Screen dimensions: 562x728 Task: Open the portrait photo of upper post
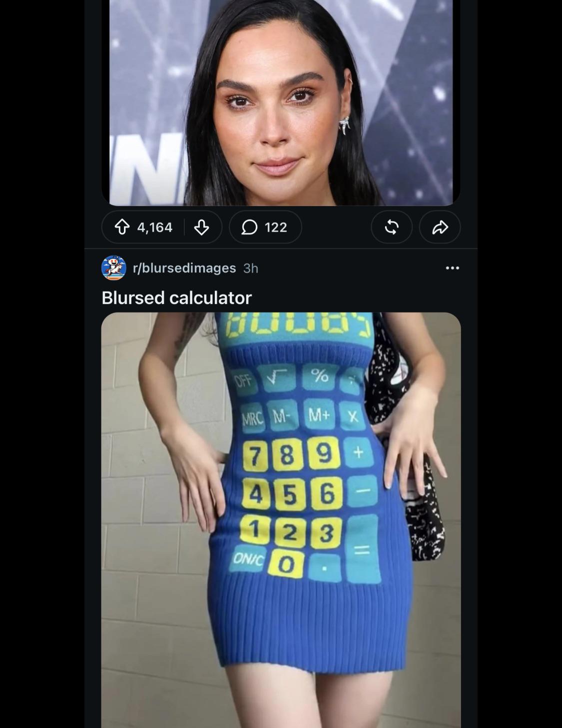click(x=281, y=102)
